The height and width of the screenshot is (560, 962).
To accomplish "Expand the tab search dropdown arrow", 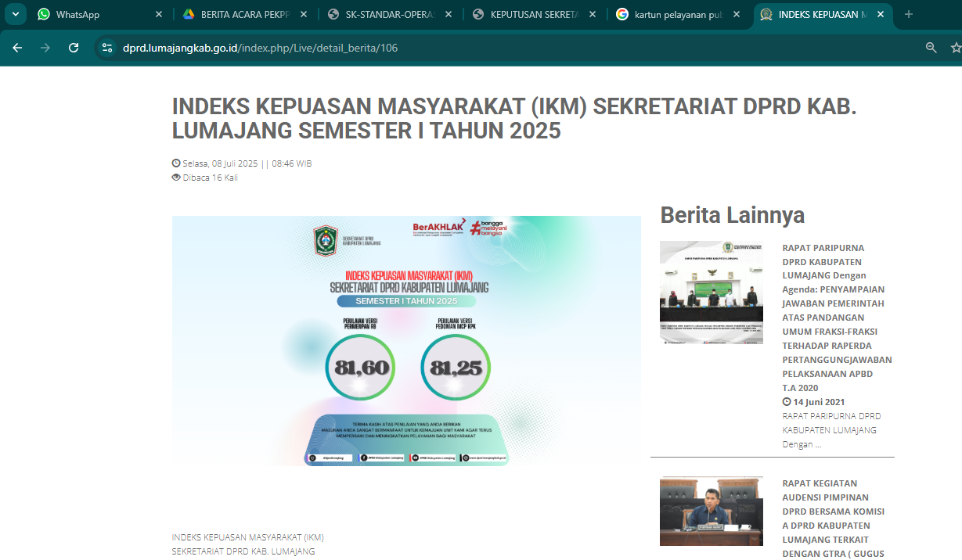I will [x=15, y=14].
